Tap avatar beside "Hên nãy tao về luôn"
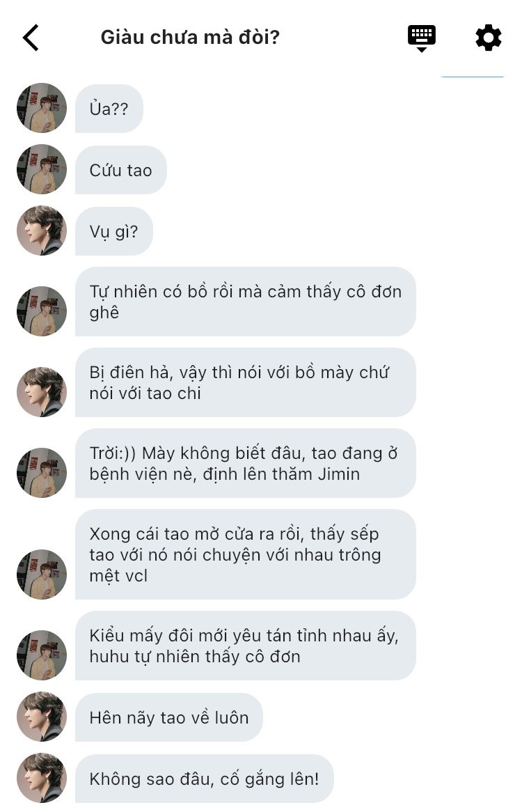The width and height of the screenshot is (522, 812). coord(42,716)
